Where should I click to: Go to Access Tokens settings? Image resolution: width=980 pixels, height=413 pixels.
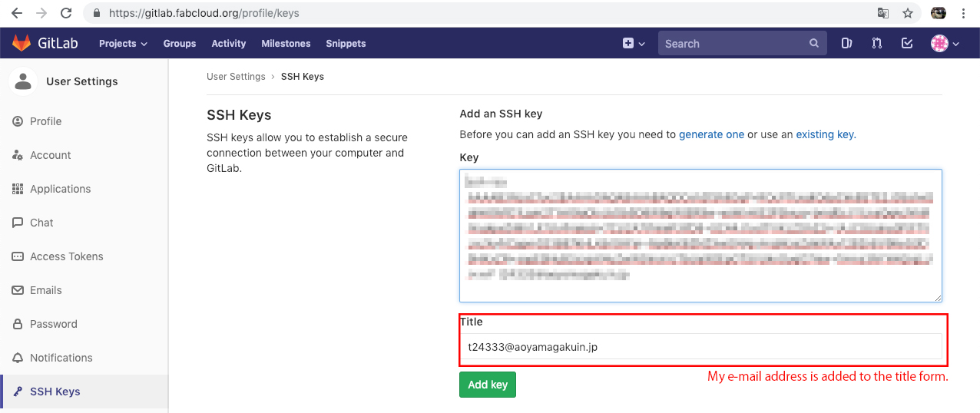[x=66, y=256]
